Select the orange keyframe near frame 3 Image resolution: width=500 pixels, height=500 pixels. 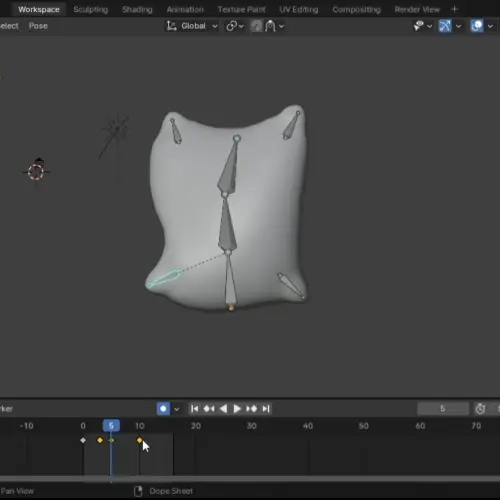coord(100,440)
